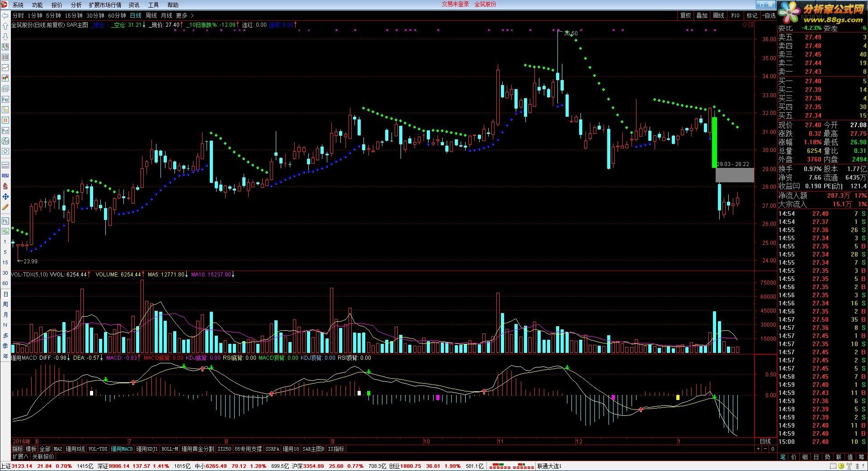Open the 模板 template list

(x=31, y=449)
